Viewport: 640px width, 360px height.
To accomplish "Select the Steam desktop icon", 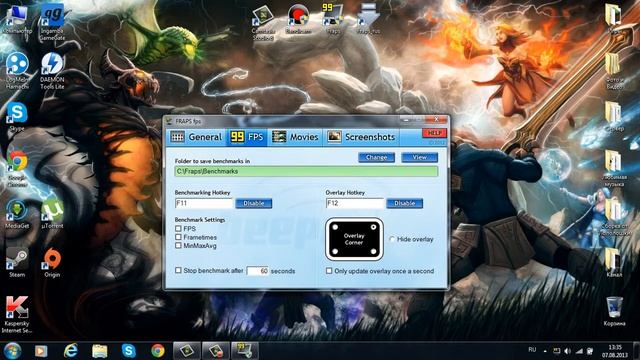I will click(x=17, y=263).
